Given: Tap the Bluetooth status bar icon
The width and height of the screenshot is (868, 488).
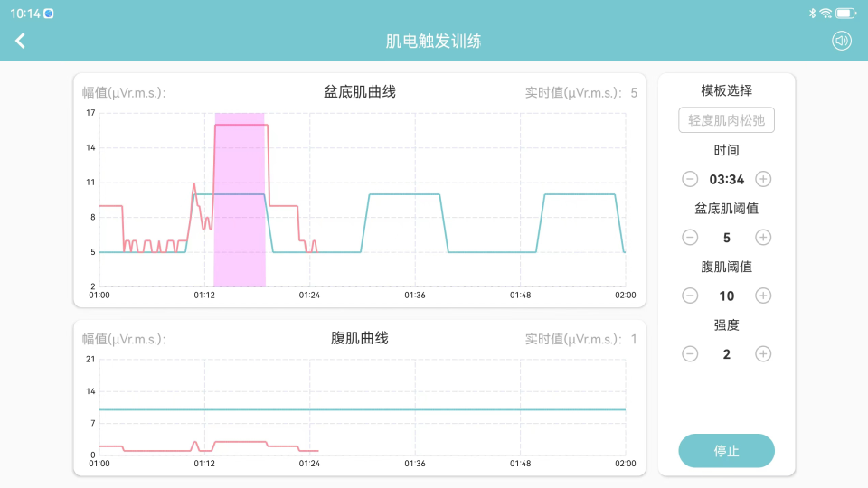Looking at the screenshot, I should pyautogui.click(x=812, y=14).
